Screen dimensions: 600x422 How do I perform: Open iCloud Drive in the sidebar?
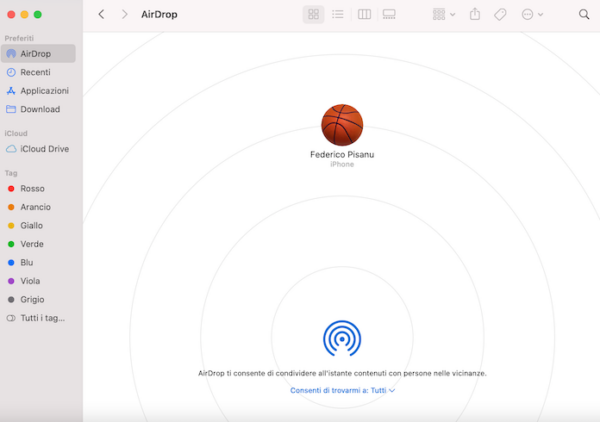[38, 149]
